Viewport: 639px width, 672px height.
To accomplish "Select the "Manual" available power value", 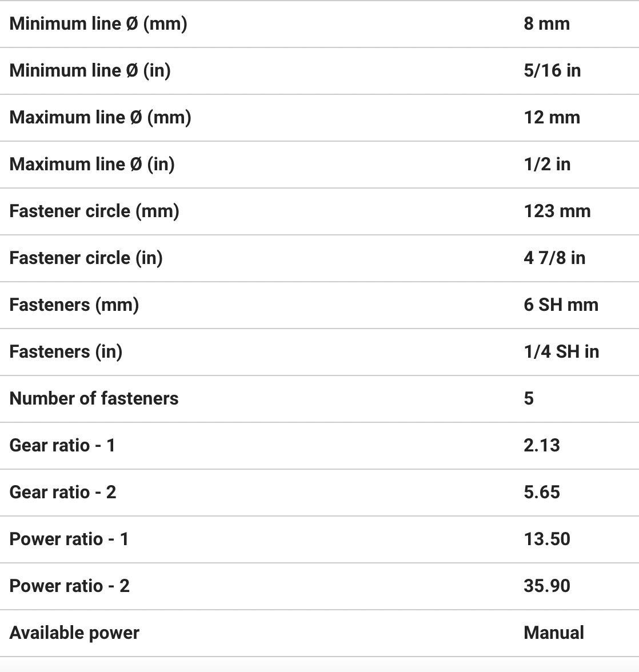I will coord(553,633).
